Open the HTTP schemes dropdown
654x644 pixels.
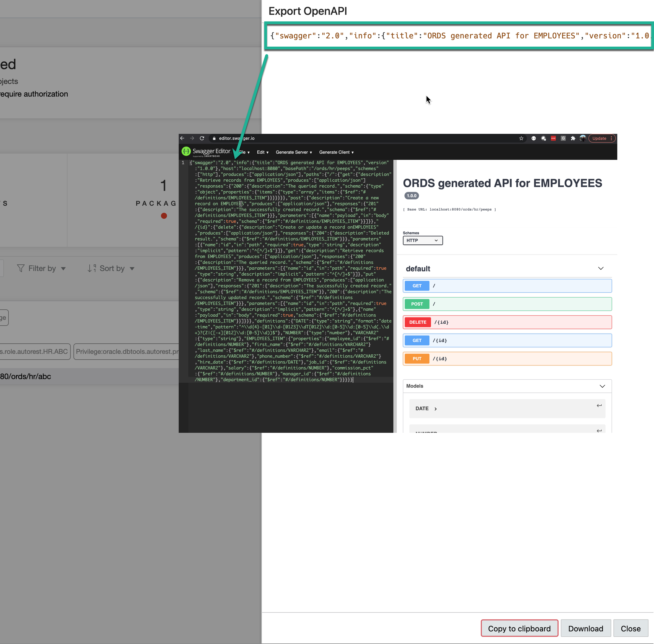(422, 241)
